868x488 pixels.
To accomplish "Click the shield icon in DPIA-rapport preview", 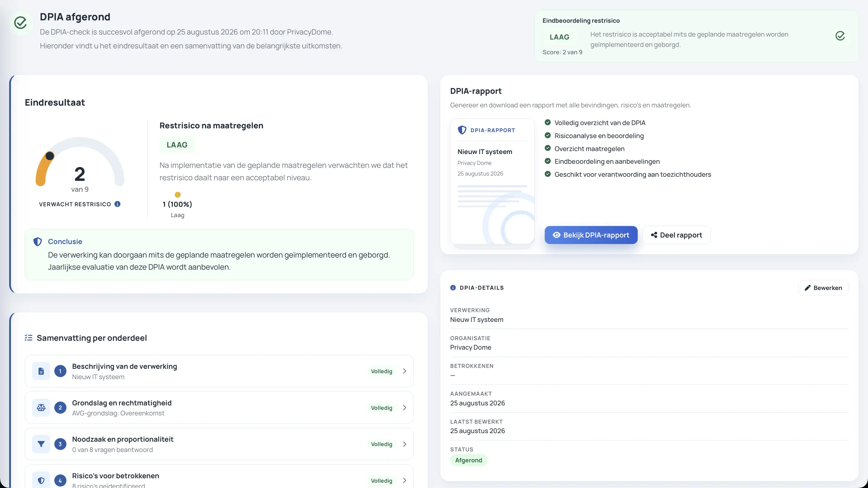I will coord(462,130).
